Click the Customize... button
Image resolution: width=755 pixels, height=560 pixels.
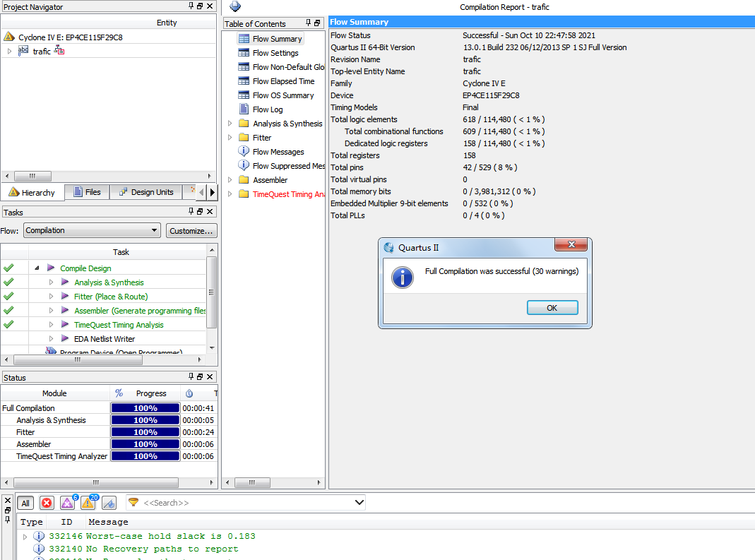(x=191, y=231)
